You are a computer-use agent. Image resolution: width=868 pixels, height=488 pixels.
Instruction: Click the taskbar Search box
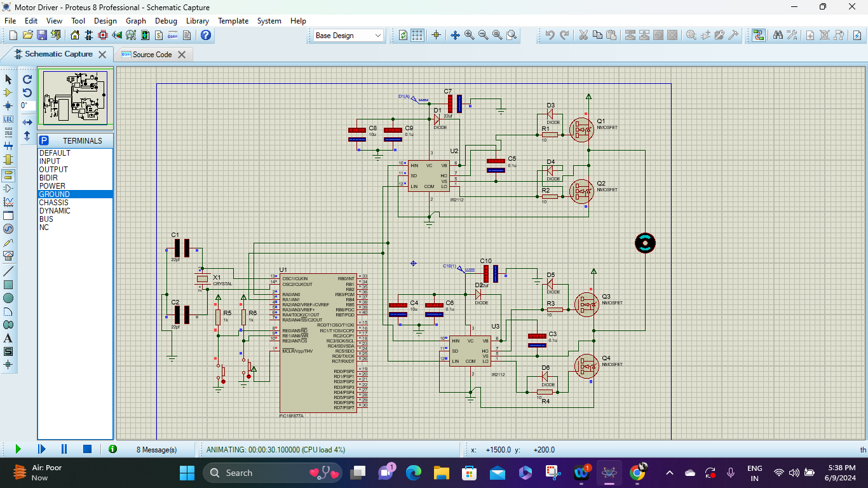(272, 473)
